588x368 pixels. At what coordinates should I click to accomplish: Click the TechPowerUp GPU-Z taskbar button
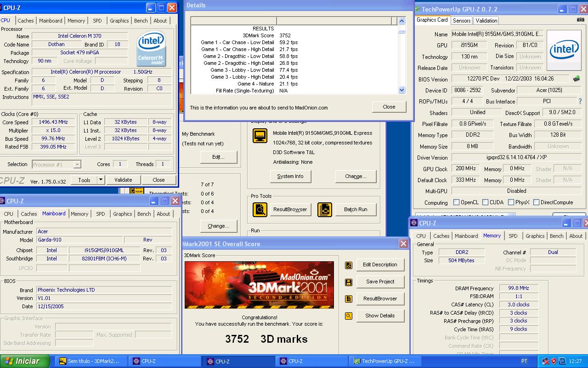point(385,361)
